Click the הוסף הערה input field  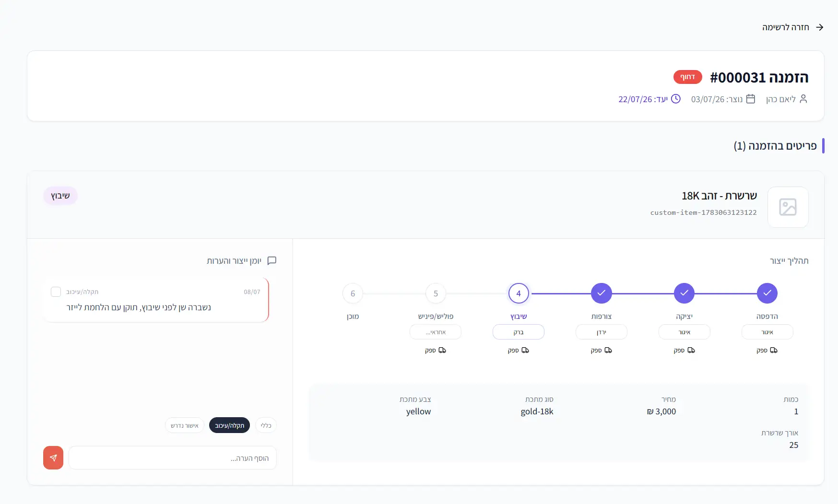[x=173, y=458]
